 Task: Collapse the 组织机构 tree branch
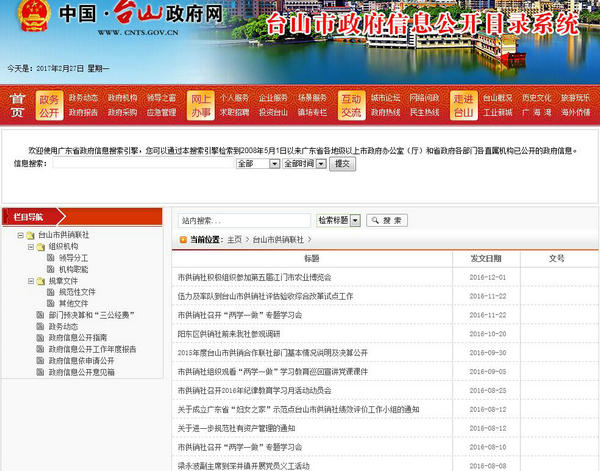(x=29, y=246)
